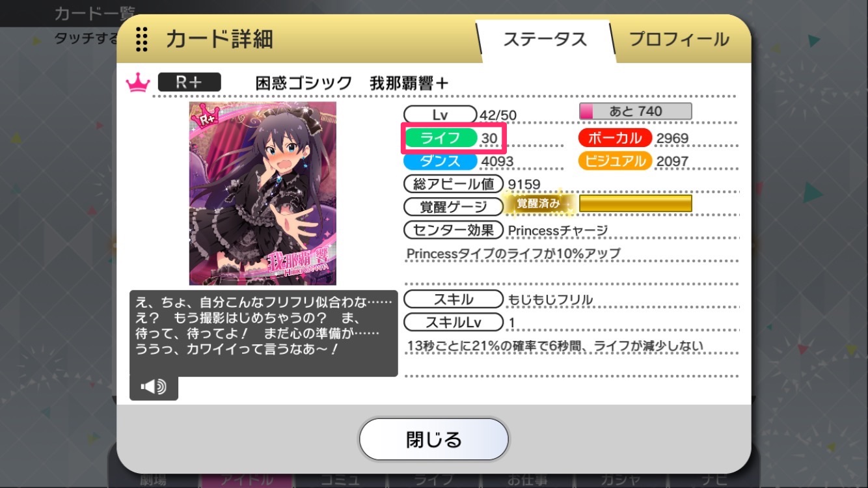868x488 pixels.
Task: Close the dialog with 閉じる button
Action: pos(433,439)
